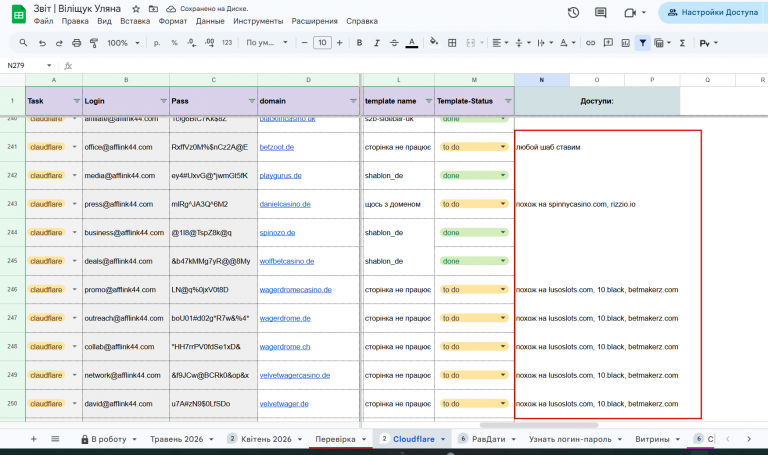Print the spreadsheet
The height and width of the screenshot is (455, 768).
coord(76,43)
